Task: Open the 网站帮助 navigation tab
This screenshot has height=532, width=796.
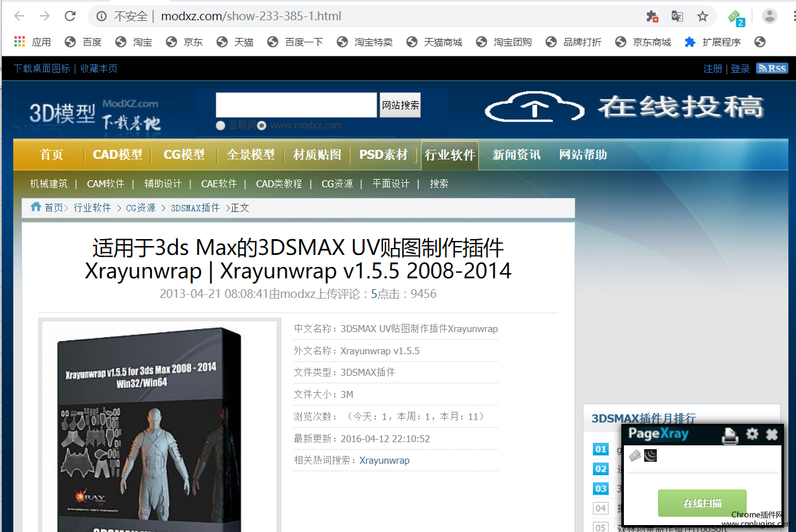Action: (x=583, y=155)
